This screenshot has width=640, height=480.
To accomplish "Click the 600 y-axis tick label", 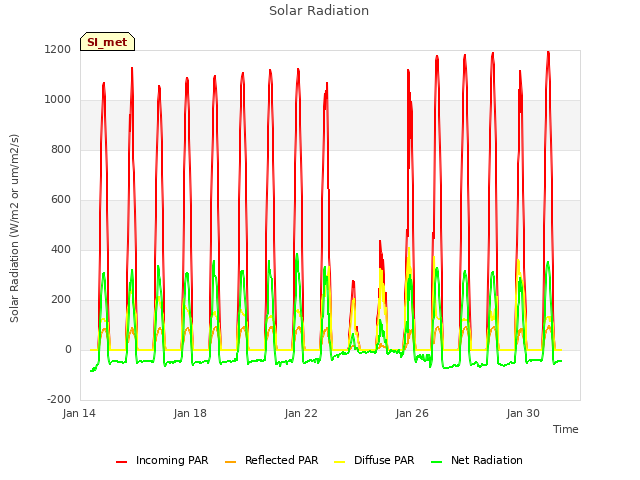I will coord(61,200).
